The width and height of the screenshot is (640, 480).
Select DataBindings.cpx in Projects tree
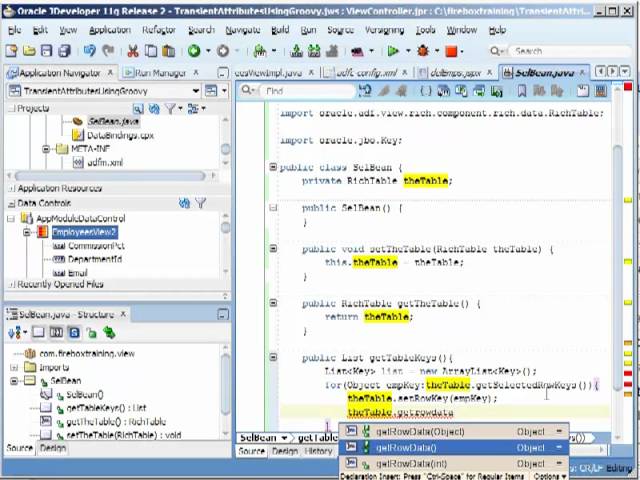tap(120, 135)
